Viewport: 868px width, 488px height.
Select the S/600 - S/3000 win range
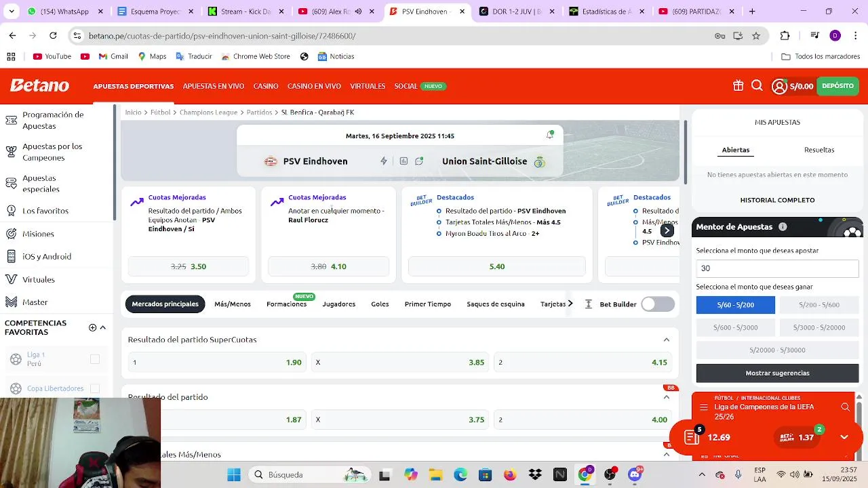tap(736, 327)
